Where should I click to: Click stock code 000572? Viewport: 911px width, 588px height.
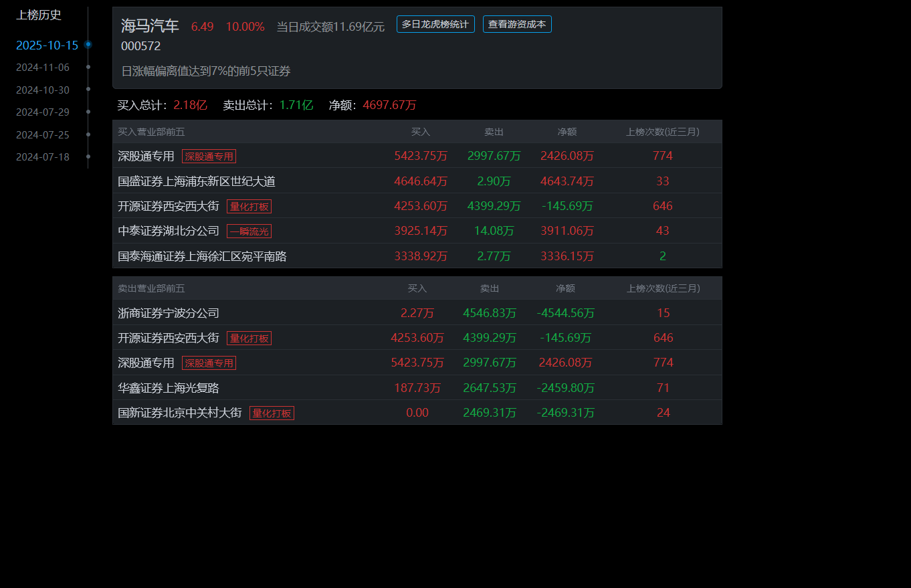(x=140, y=46)
